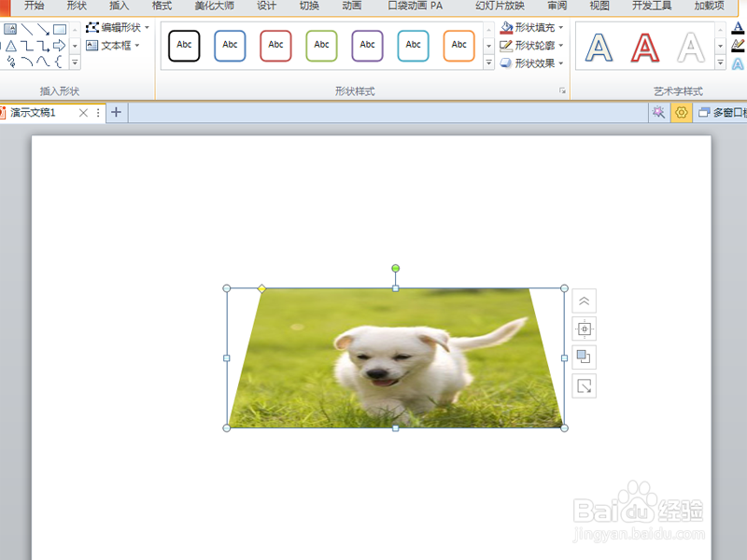The image size is (747, 560).
Task: Apply the orange outline Abc shape style
Action: 458,45
